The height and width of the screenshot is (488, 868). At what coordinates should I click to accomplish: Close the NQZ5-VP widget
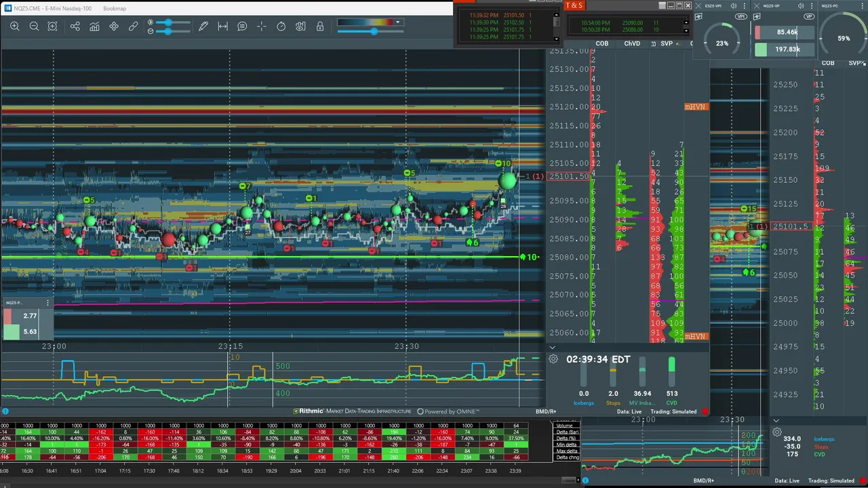(757, 6)
